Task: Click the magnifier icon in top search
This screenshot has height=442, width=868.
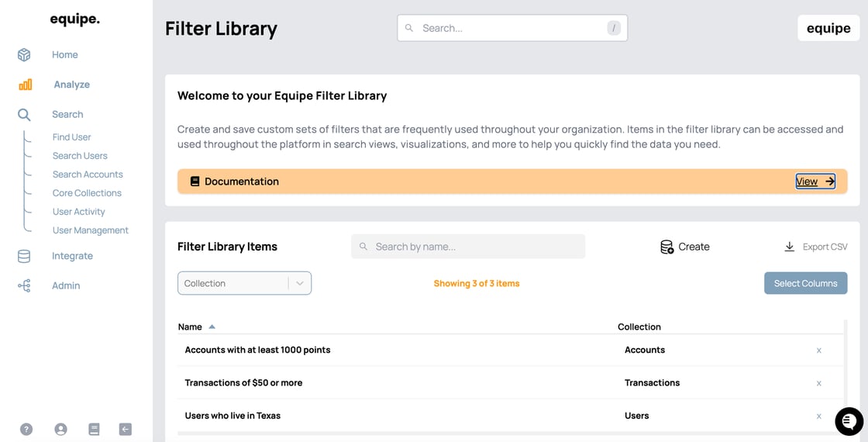Action: click(x=409, y=28)
